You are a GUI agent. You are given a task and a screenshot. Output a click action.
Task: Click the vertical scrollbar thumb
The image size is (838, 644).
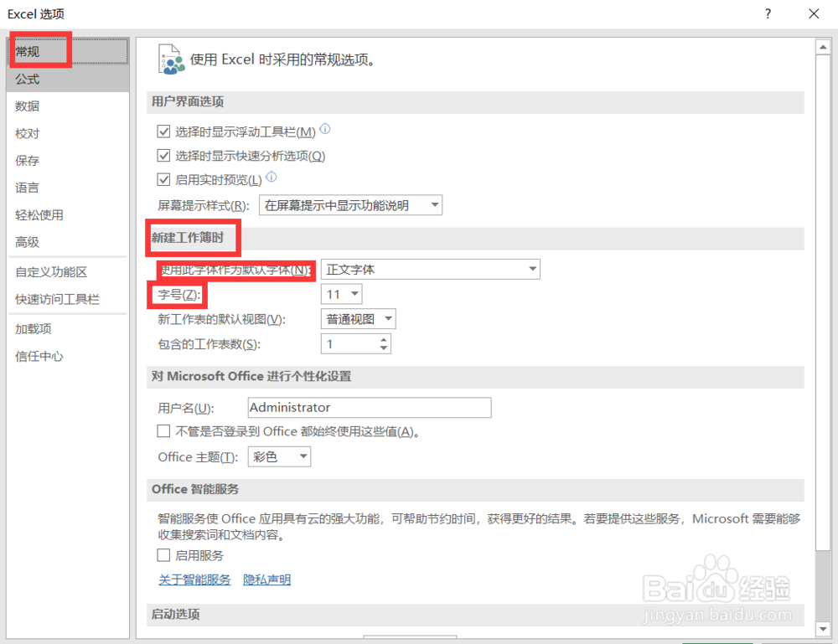tap(823, 301)
